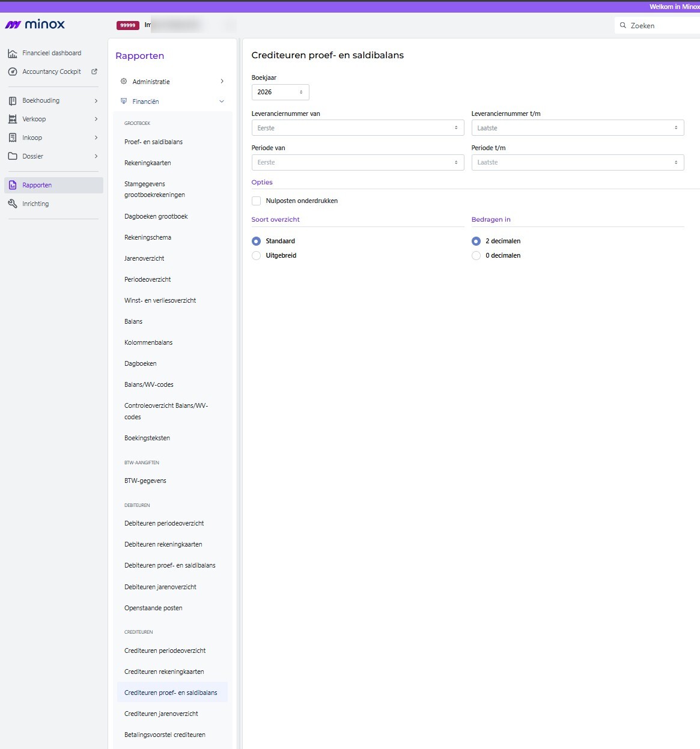Tick the Nulposten onderdrukken checkbox
This screenshot has width=700, height=749.
pos(257,201)
